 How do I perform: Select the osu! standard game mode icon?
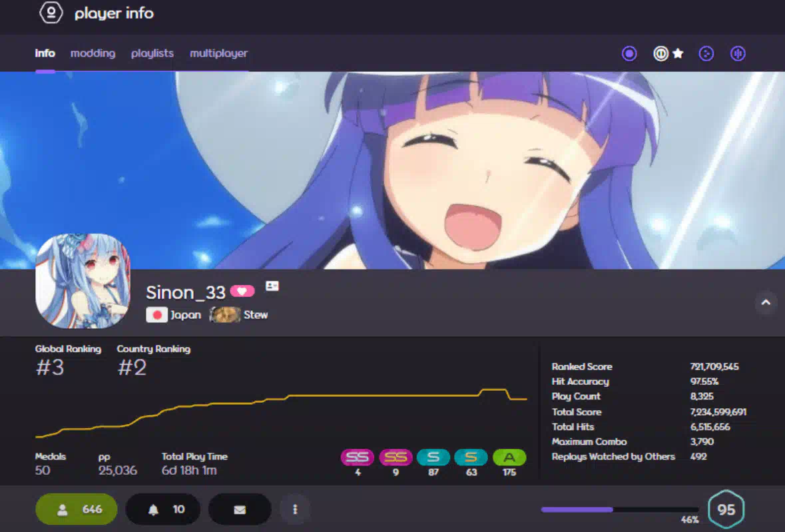coord(629,53)
